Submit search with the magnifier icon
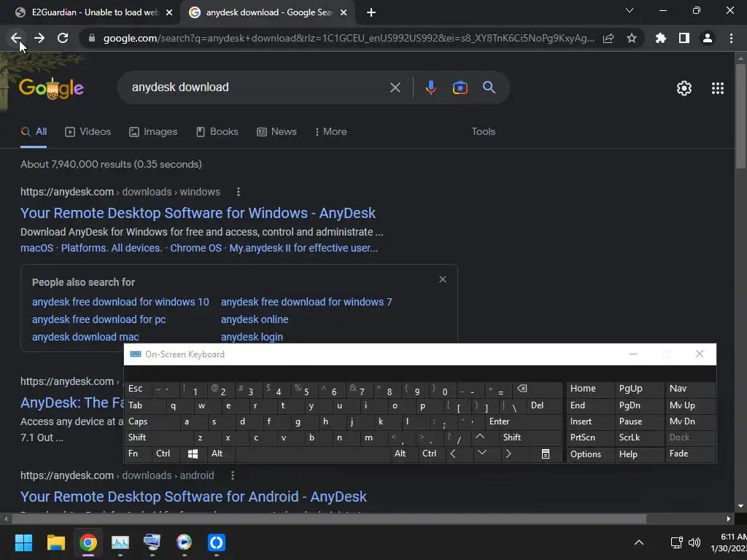Viewport: 747px width, 560px height. click(x=489, y=87)
